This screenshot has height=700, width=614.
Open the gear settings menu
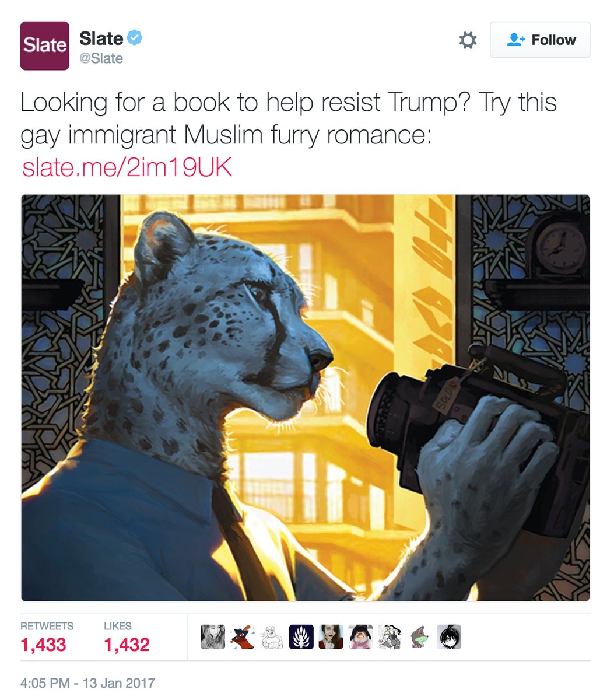pos(468,40)
